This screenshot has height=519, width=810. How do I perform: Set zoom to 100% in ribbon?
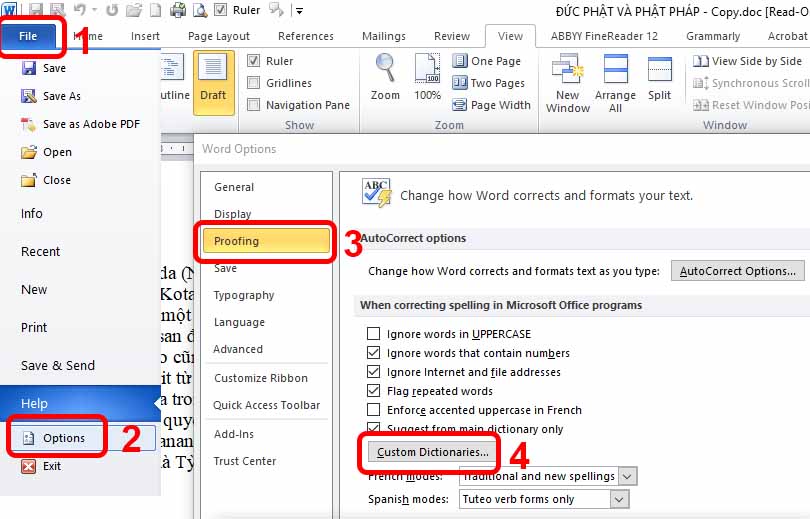tap(427, 77)
